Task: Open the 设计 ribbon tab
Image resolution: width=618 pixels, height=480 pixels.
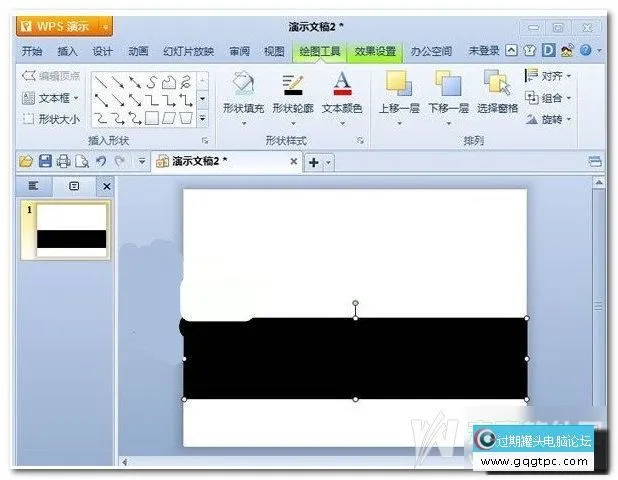Action: tap(102, 51)
